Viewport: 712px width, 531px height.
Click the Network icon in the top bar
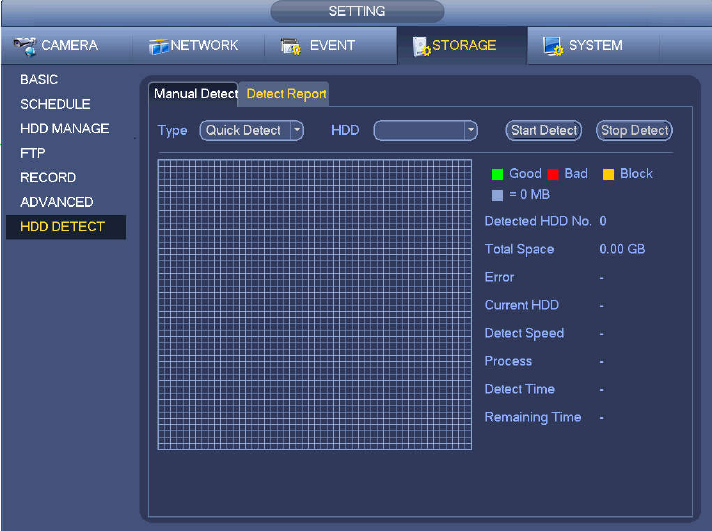(158, 46)
